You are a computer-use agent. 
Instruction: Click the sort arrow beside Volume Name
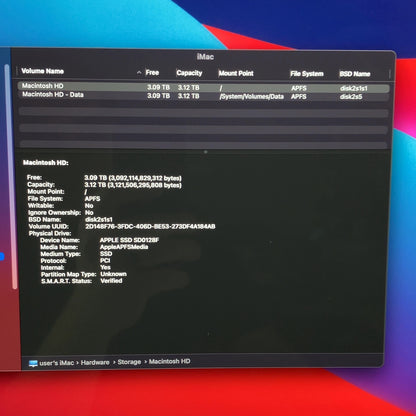click(x=139, y=72)
